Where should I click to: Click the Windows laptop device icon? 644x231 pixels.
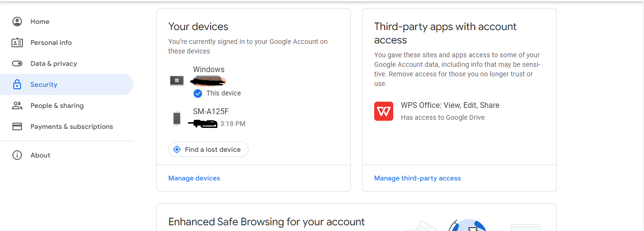point(177,81)
